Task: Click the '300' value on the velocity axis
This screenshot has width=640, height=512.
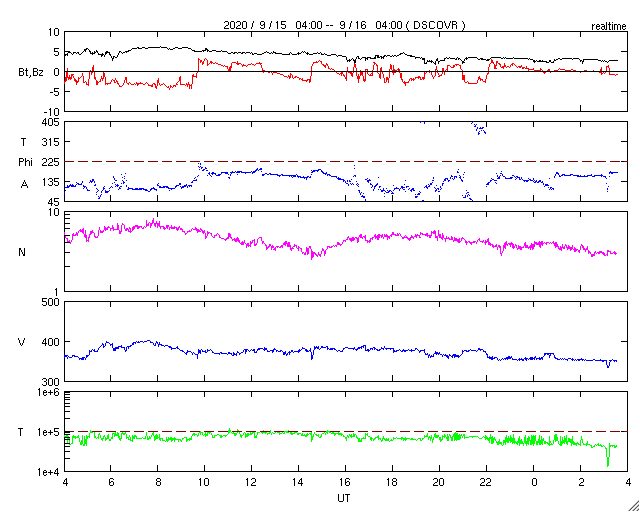Action: pyautogui.click(x=51, y=382)
